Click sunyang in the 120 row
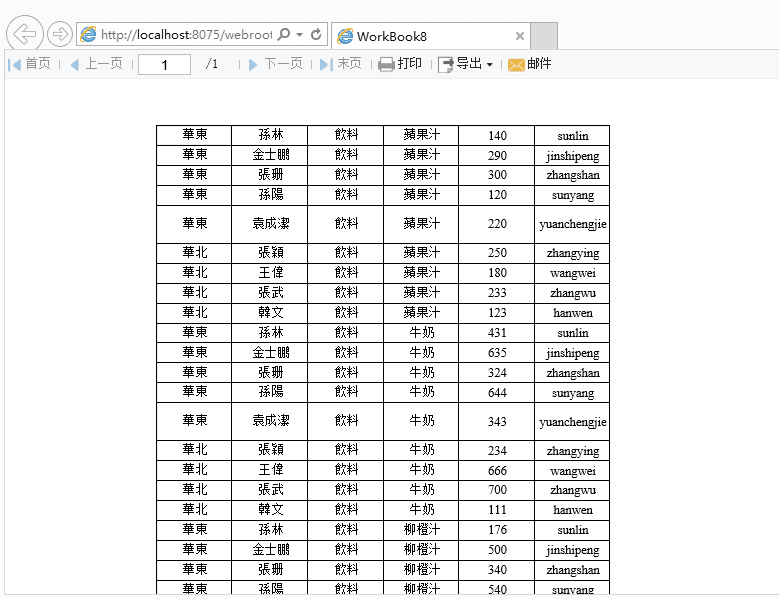779x599 pixels. pos(572,195)
